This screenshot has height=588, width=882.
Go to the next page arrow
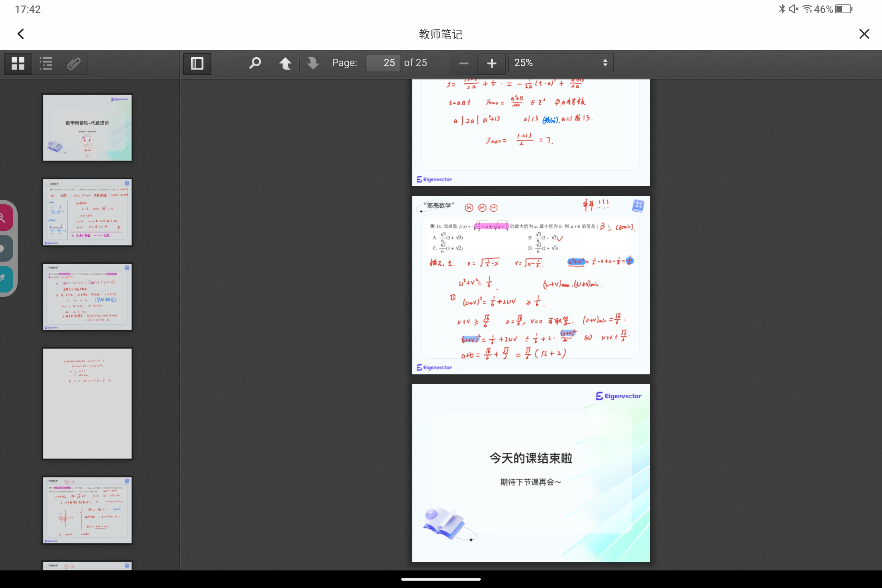313,63
